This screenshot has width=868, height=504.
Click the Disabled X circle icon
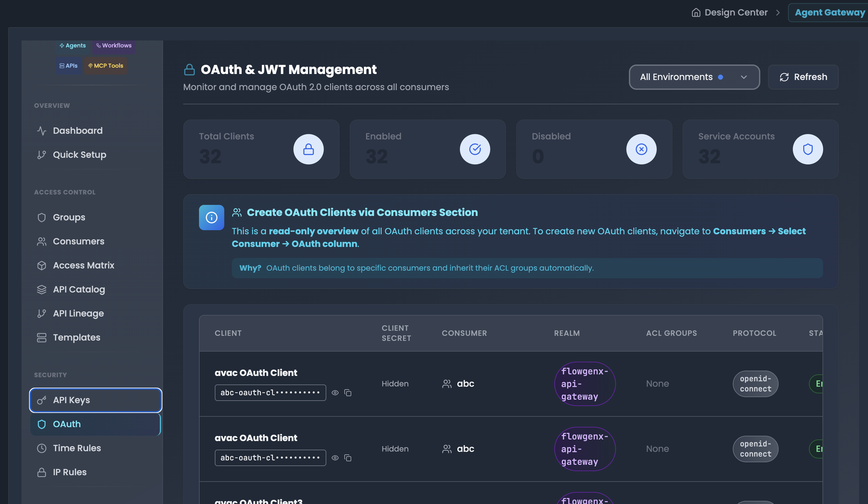tap(641, 149)
